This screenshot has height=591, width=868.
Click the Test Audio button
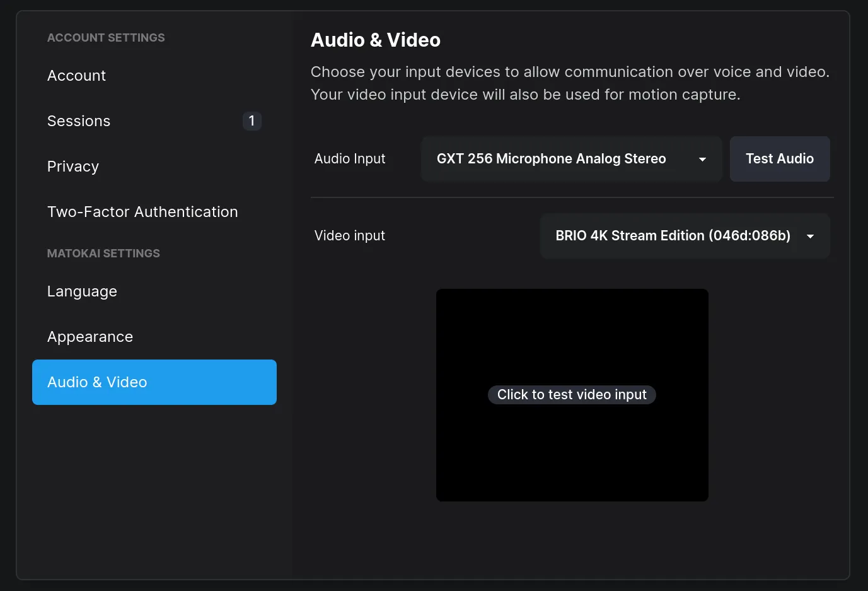pyautogui.click(x=780, y=159)
